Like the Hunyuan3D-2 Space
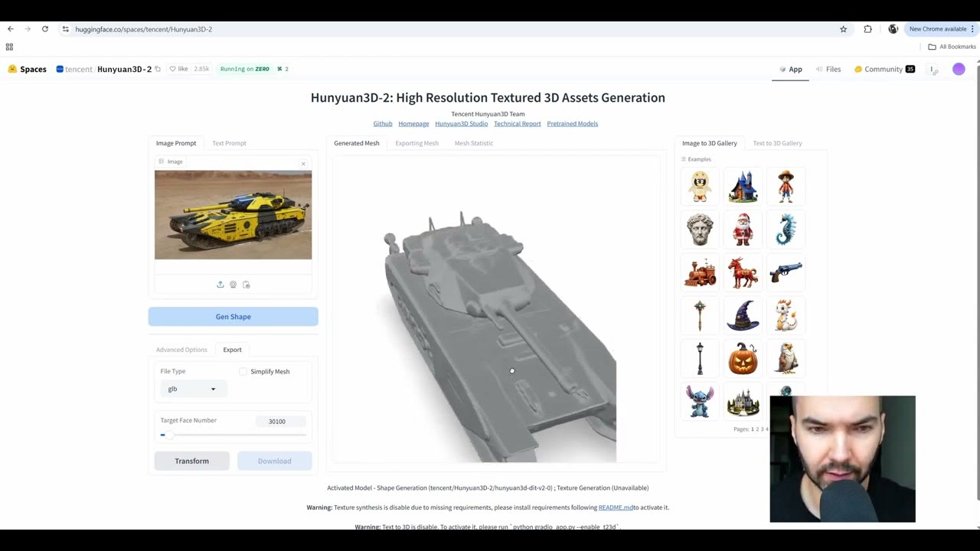 pyautogui.click(x=179, y=69)
